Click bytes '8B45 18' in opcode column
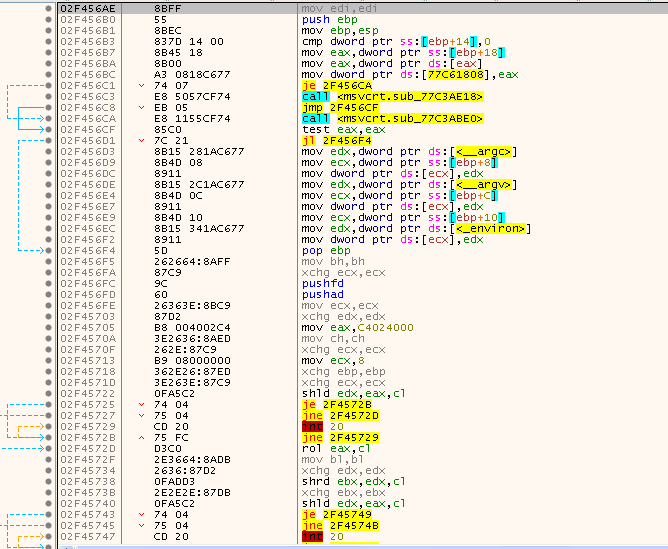 point(178,53)
